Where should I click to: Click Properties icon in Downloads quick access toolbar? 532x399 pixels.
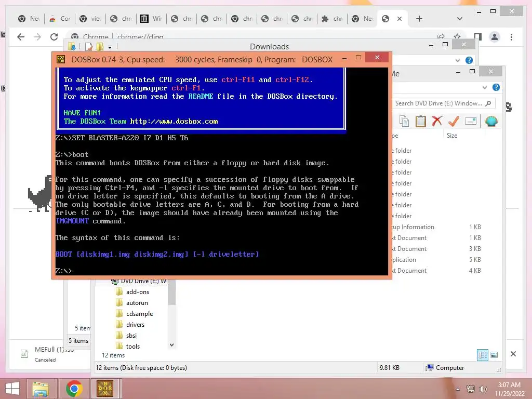(x=88, y=46)
